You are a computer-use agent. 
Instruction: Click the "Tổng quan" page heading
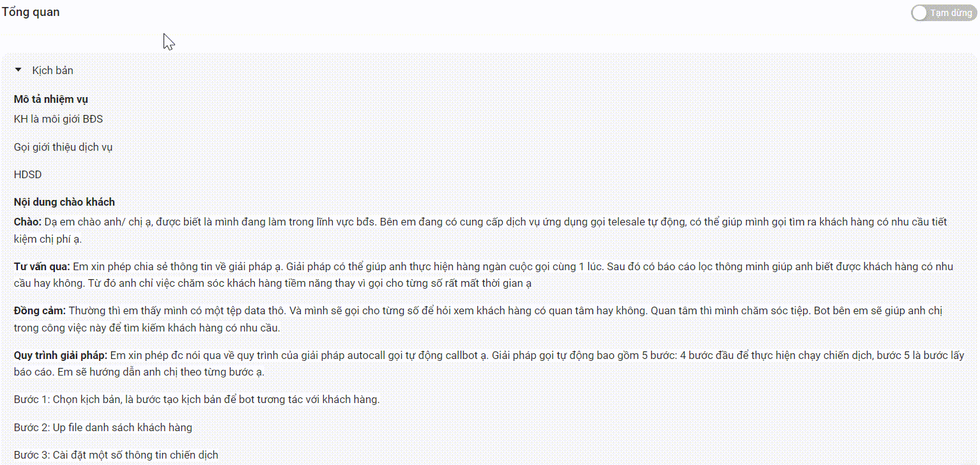click(31, 12)
